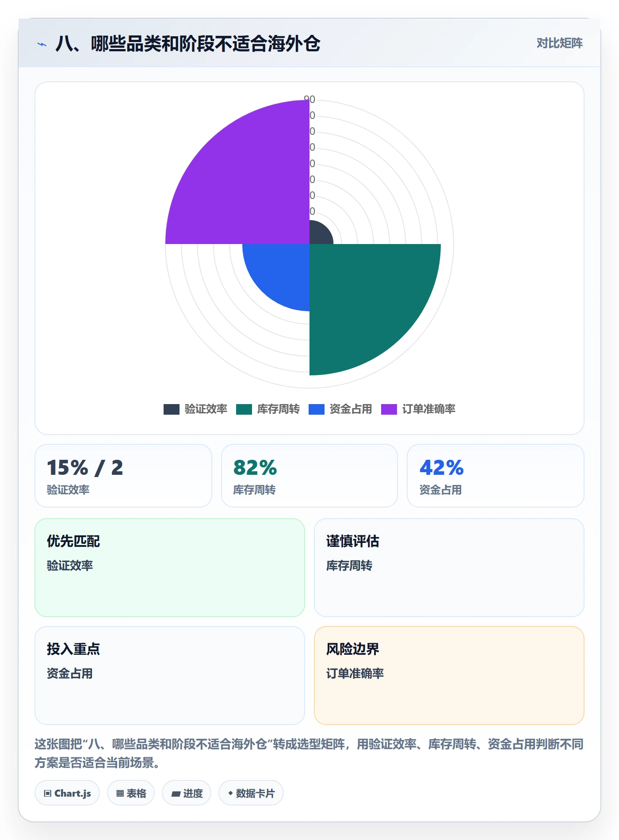Toggle 验证效率 legend color box
This screenshot has width=619, height=840.
coord(172,409)
